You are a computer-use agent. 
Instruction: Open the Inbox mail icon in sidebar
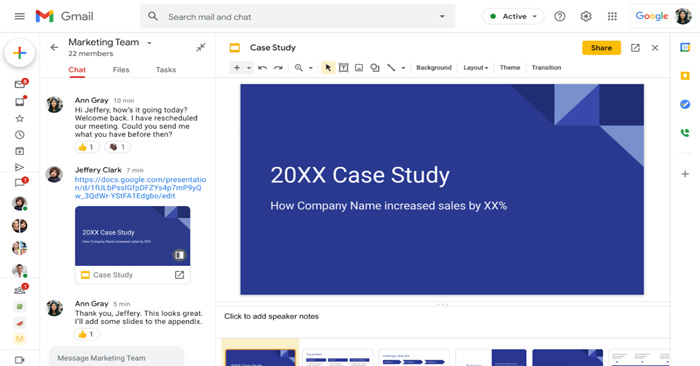point(20,84)
